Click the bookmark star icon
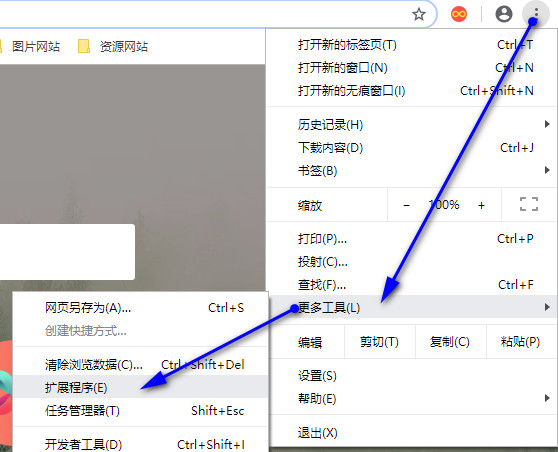 pos(418,14)
